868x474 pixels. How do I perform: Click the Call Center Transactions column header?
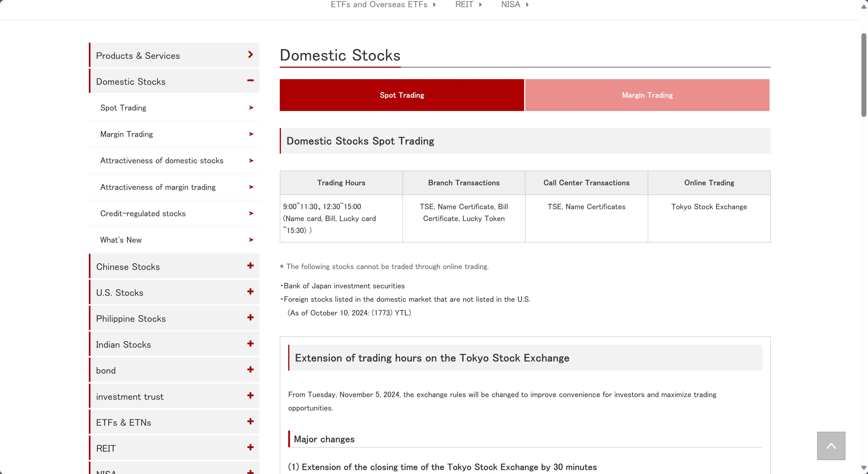pos(586,183)
